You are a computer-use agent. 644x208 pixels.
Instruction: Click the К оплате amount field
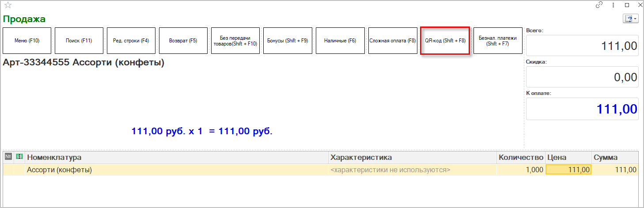tap(582, 109)
